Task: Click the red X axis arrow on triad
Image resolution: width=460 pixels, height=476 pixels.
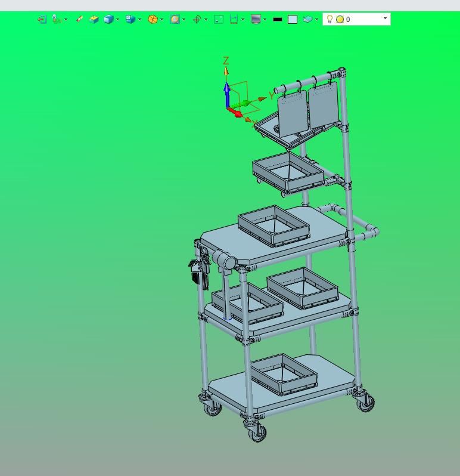Action: (235, 112)
